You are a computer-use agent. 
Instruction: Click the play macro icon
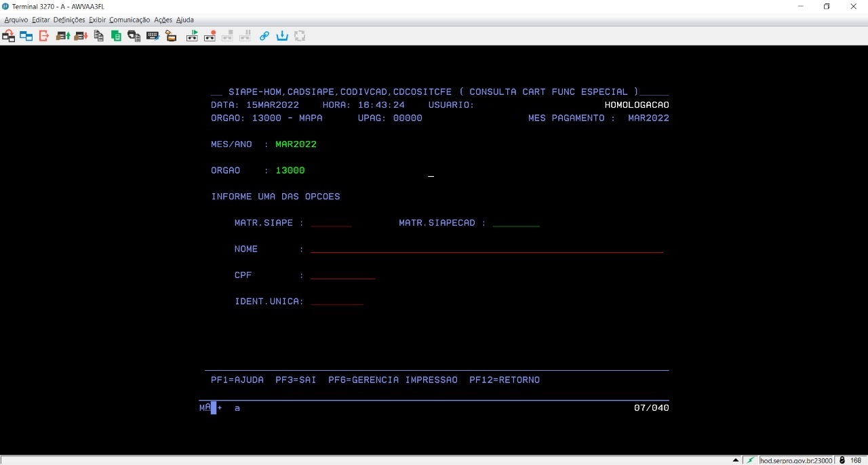192,36
